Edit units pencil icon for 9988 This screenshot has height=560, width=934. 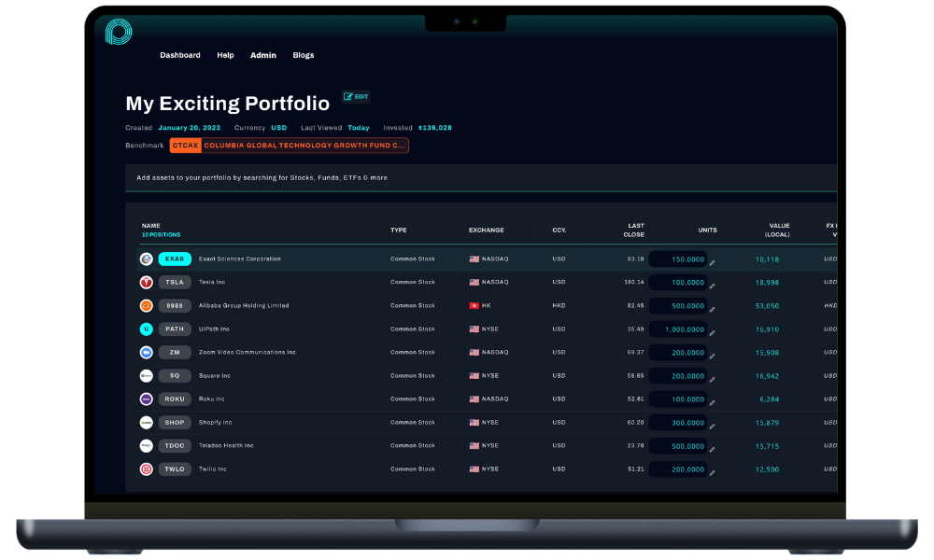click(712, 310)
